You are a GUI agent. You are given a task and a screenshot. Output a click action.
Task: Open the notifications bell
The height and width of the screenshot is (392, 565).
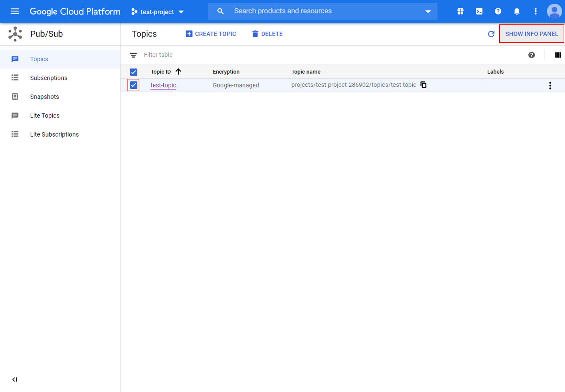(x=517, y=11)
